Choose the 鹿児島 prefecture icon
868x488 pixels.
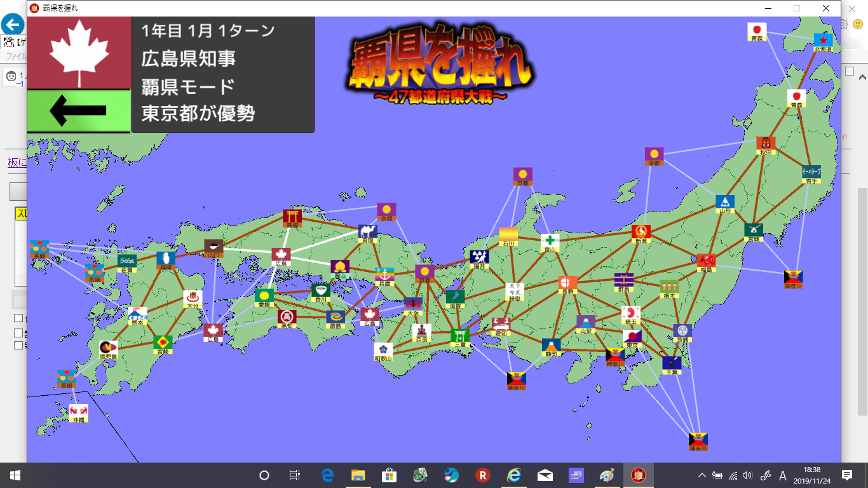(109, 351)
